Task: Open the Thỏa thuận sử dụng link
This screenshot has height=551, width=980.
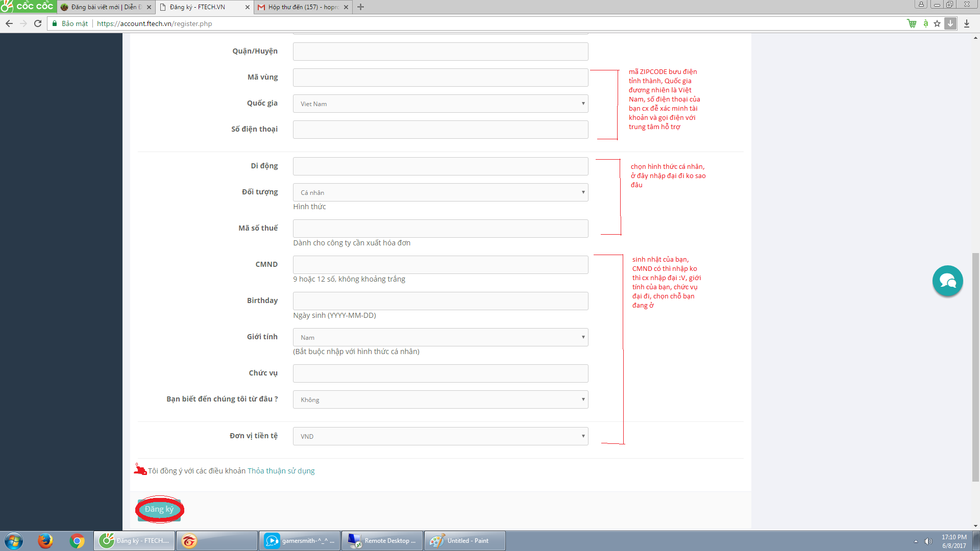Action: [x=281, y=471]
